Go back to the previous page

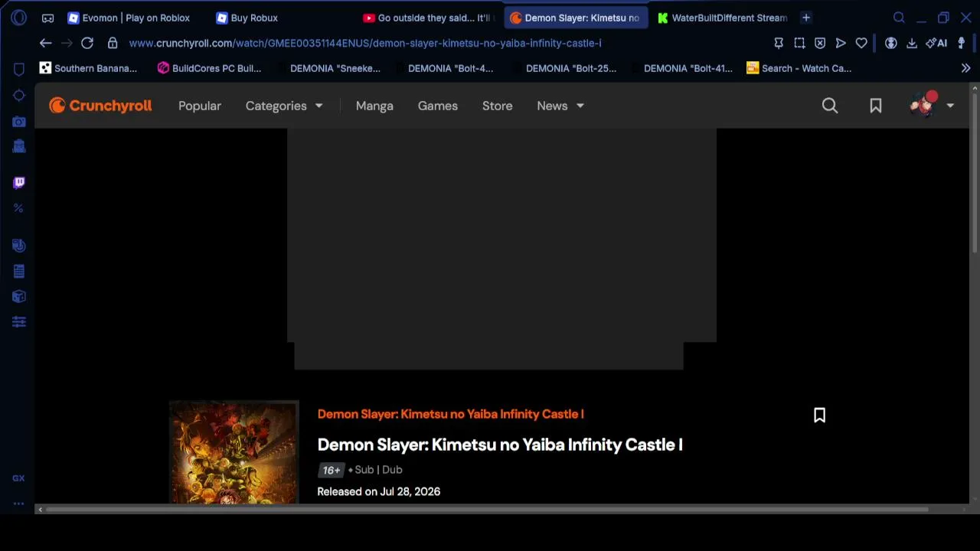[45, 43]
